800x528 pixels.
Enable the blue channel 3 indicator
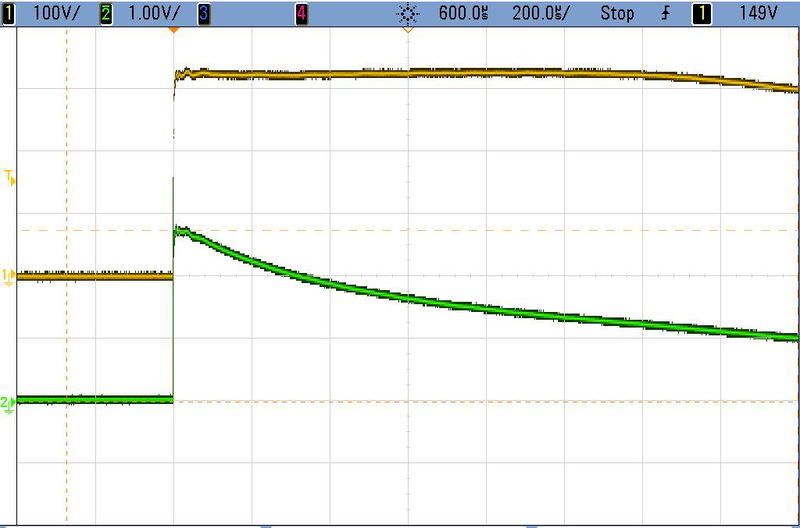click(203, 14)
